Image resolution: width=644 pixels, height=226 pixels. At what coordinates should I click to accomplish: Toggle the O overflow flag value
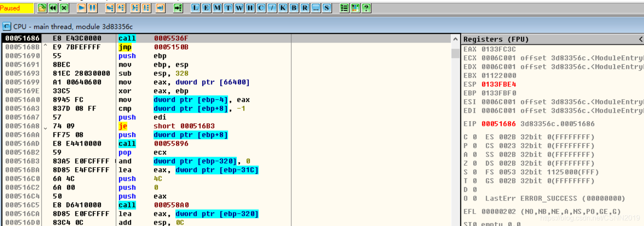click(x=474, y=198)
